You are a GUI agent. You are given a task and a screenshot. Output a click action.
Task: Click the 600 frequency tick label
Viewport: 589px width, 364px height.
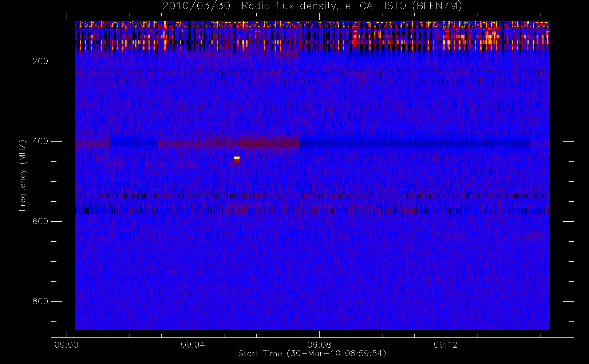[40, 221]
